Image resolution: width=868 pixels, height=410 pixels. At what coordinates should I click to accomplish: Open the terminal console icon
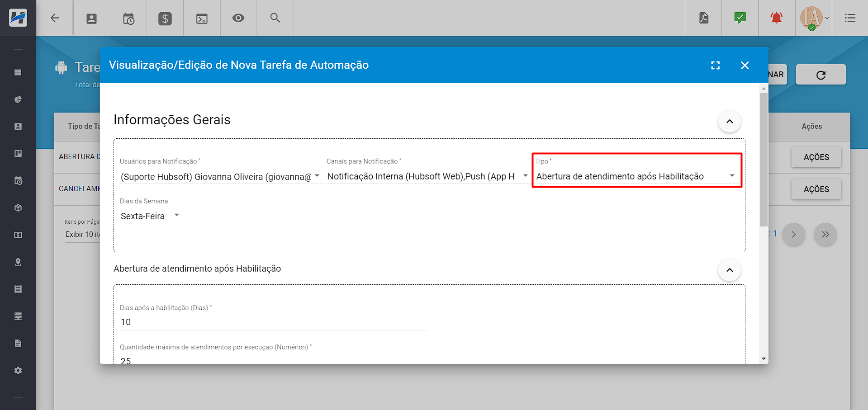tap(202, 18)
